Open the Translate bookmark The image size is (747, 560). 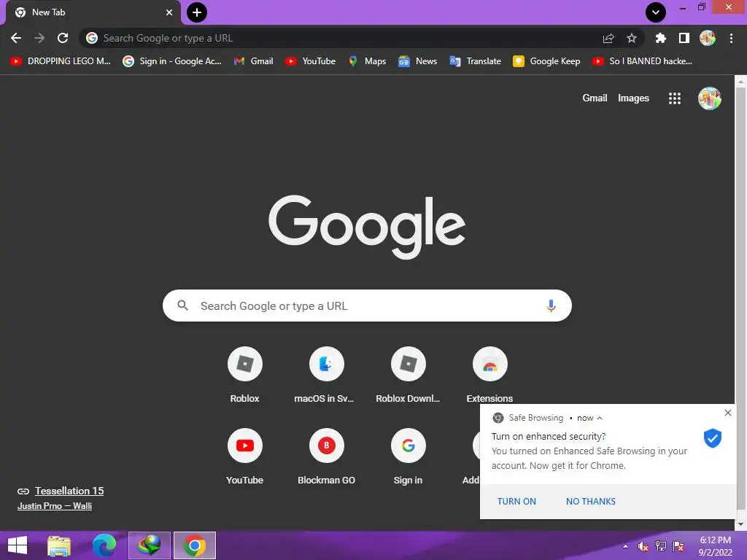point(476,61)
